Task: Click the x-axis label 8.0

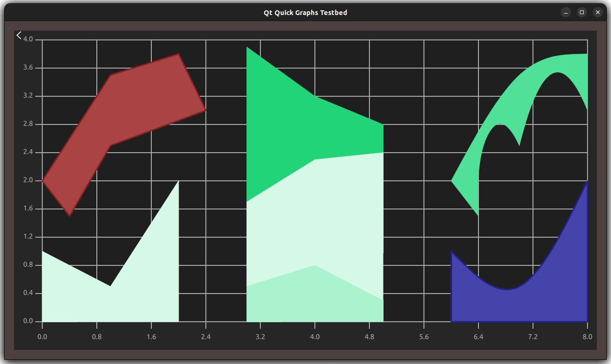Action: tap(587, 337)
